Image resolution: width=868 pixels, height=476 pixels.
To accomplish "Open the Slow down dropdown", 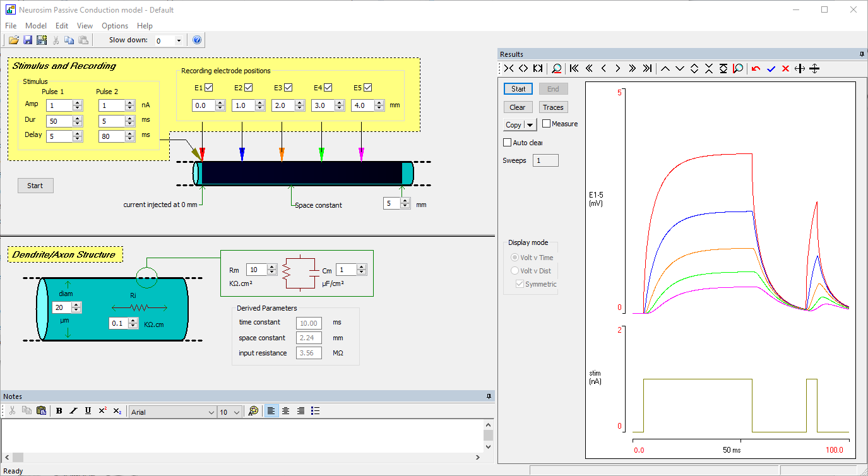I will pyautogui.click(x=179, y=40).
